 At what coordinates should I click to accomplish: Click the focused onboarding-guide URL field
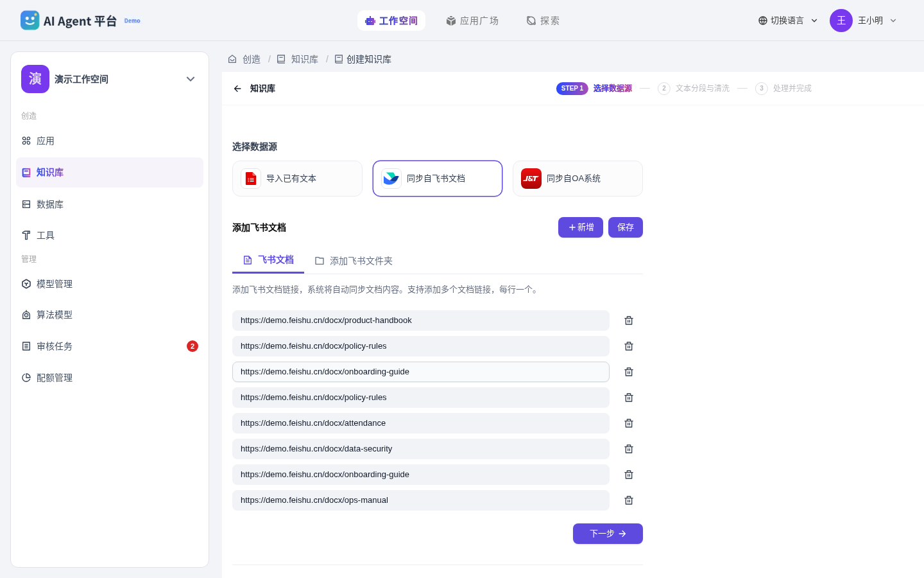coord(421,372)
